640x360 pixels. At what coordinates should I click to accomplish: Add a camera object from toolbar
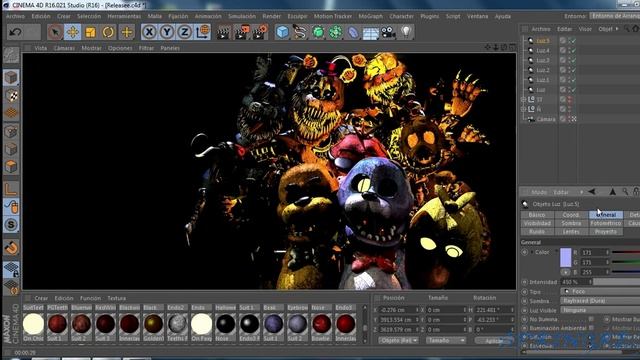(388, 32)
